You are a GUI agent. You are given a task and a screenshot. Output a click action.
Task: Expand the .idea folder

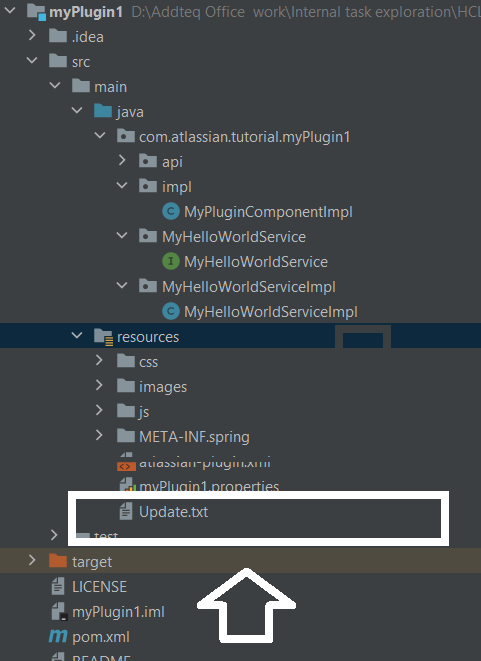coord(32,36)
